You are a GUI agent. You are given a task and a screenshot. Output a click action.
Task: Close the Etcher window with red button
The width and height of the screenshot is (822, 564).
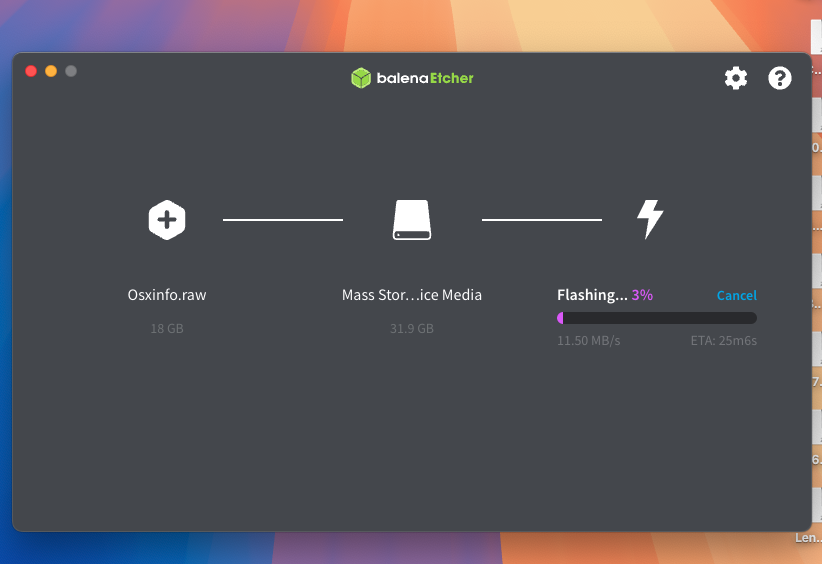(31, 71)
